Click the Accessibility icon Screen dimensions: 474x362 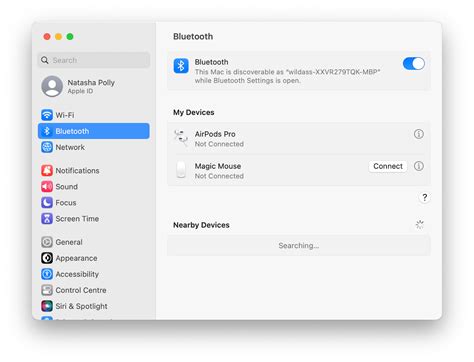click(x=47, y=274)
